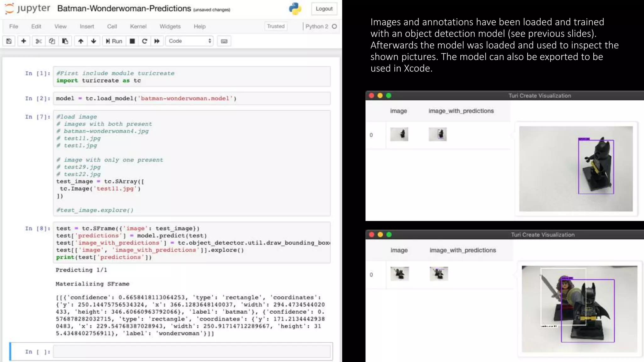644x362 pixels.
Task: Click the empty code cell at bottom
Action: (192, 351)
